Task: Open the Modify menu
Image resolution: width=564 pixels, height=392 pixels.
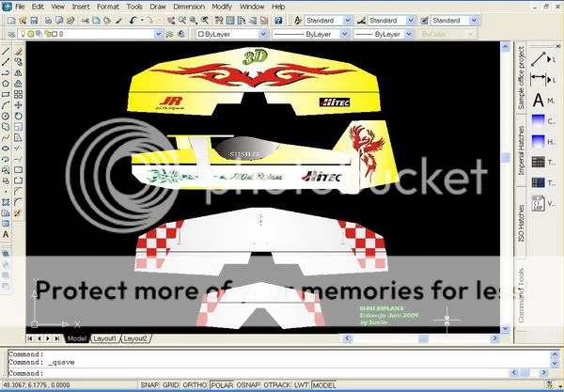Action: [222, 7]
